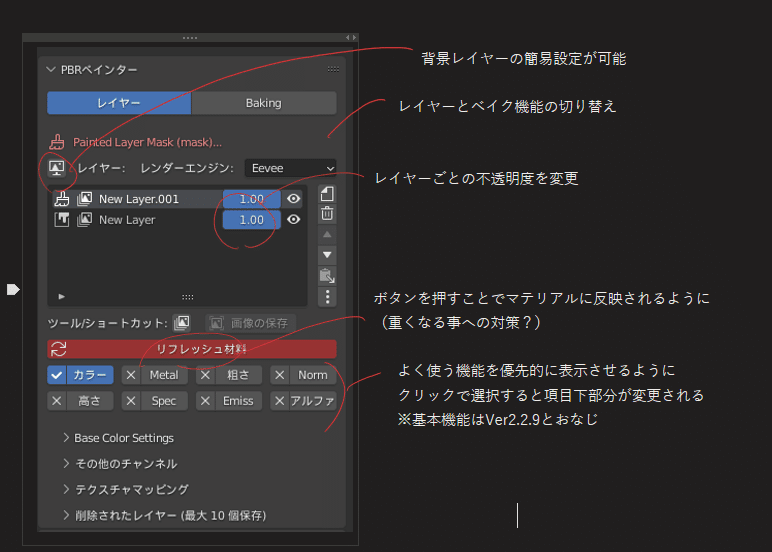Select the New Layer row name
The height and width of the screenshot is (552, 772).
coord(127,220)
